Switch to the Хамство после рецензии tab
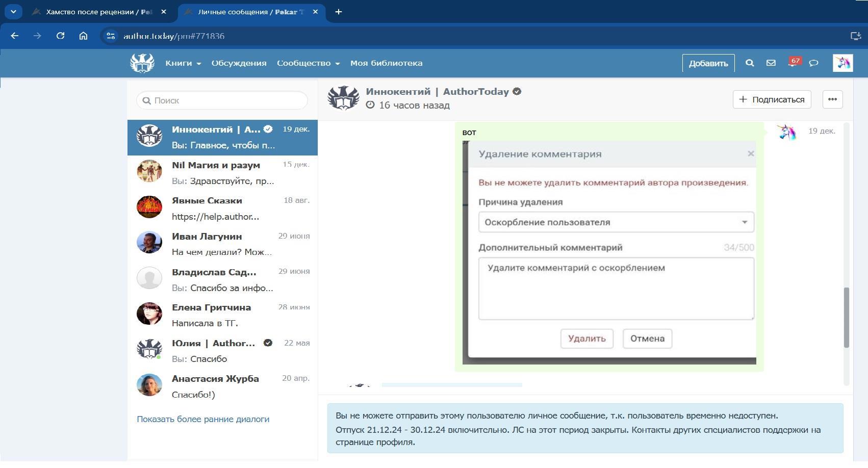 tap(97, 12)
